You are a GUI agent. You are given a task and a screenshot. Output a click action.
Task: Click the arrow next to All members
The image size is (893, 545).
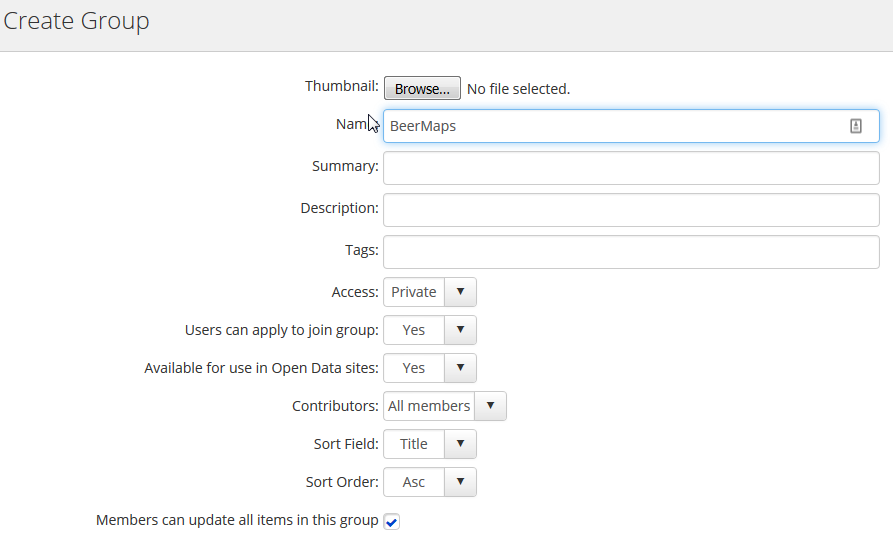tap(490, 406)
